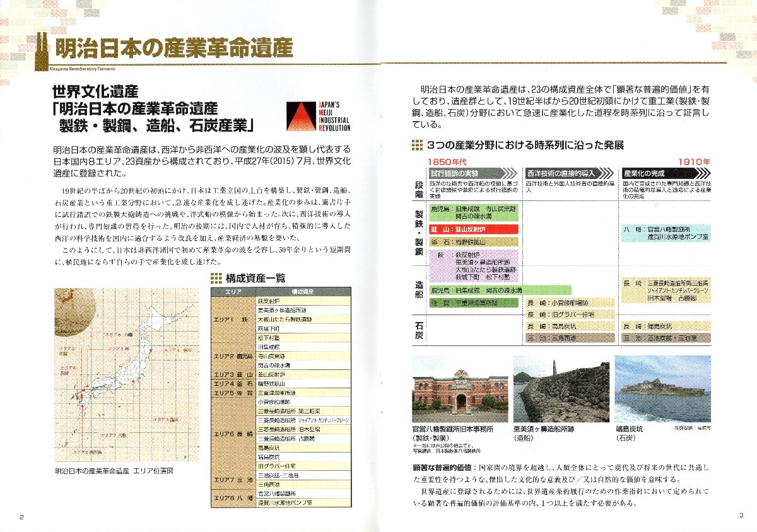Click the grid bullet icon beside 構成資産一覧

point(215,278)
